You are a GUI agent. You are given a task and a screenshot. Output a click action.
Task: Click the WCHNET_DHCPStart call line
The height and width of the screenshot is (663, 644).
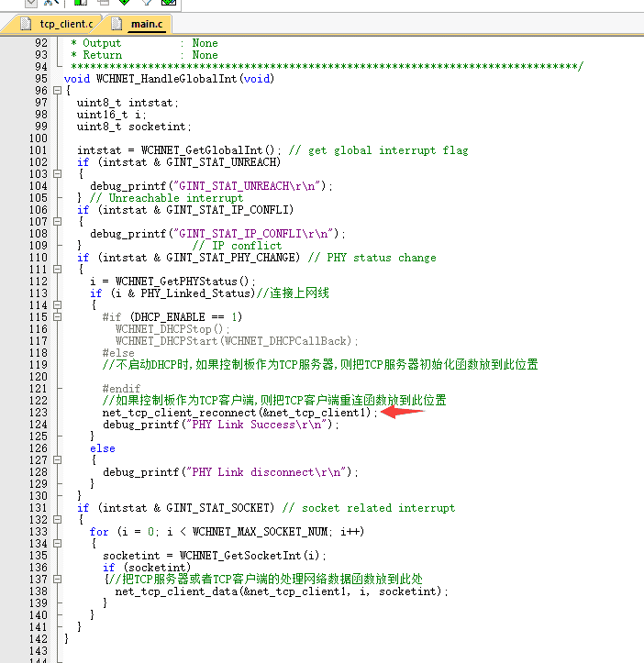pyautogui.click(x=237, y=341)
